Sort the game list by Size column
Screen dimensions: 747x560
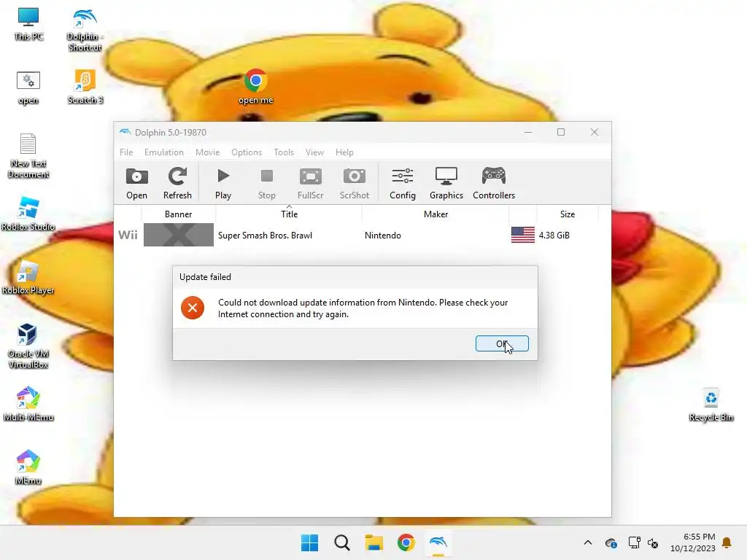click(x=568, y=214)
